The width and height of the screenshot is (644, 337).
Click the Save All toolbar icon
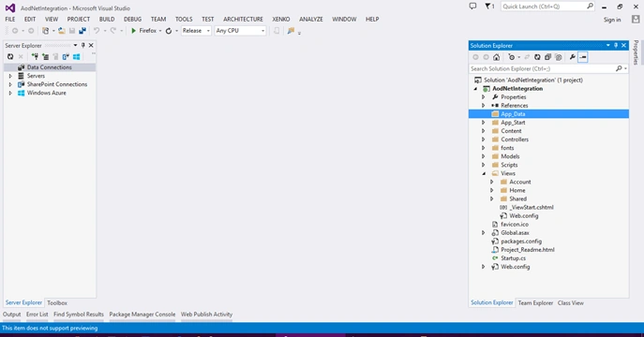click(82, 31)
